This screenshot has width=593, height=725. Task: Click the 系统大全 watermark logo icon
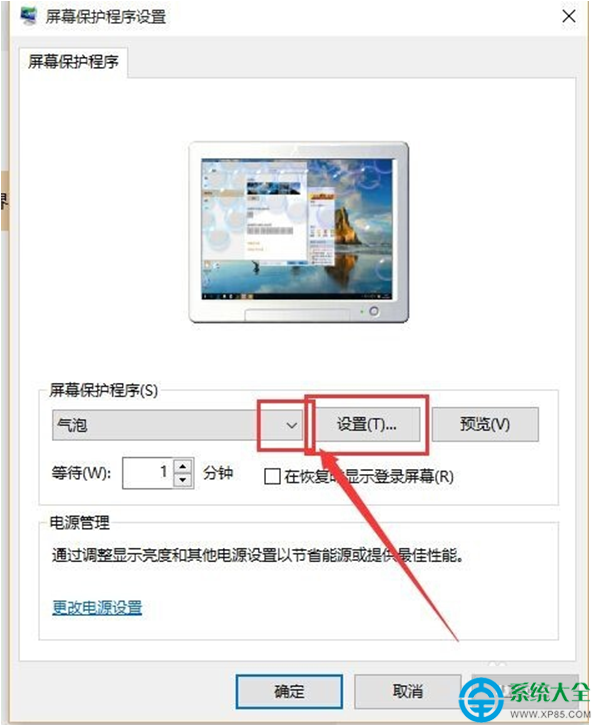coord(482,700)
